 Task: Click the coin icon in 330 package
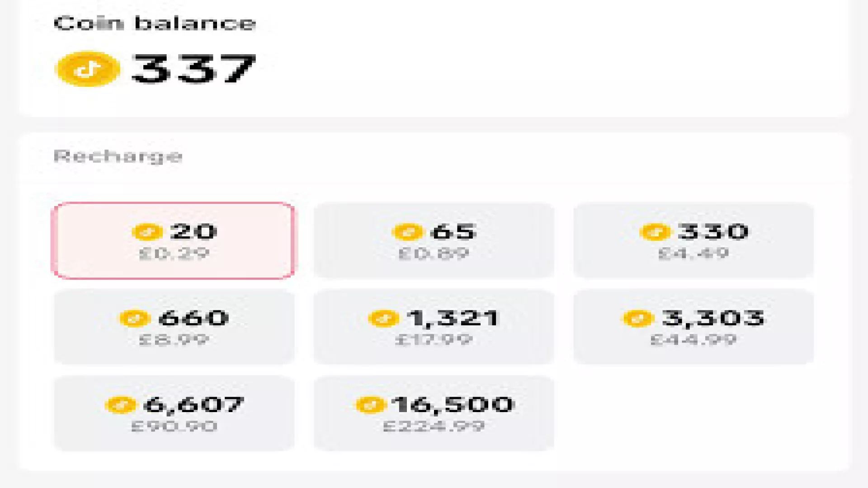click(x=655, y=232)
